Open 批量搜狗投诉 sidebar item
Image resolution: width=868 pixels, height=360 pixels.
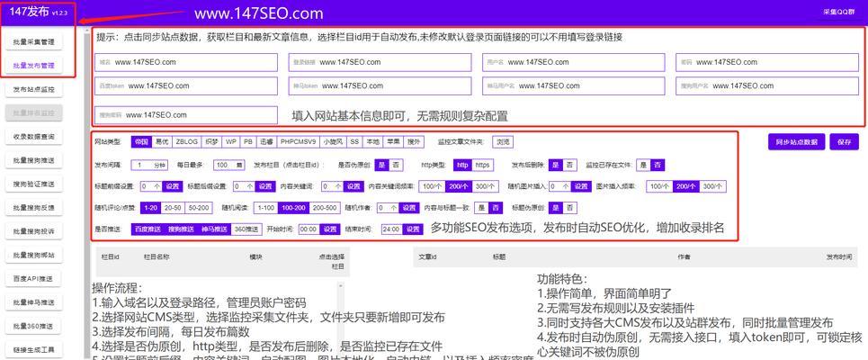click(34, 231)
